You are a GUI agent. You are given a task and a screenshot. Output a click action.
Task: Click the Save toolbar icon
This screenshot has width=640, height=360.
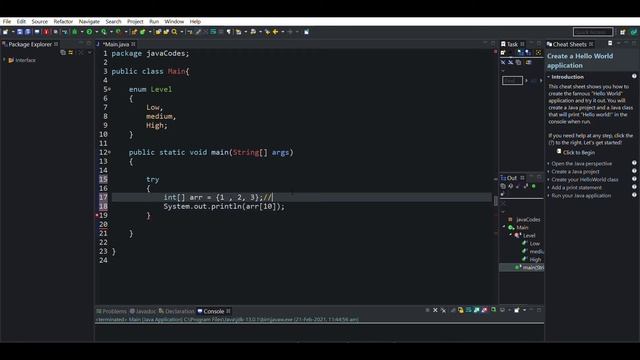pyautogui.click(x=20, y=32)
